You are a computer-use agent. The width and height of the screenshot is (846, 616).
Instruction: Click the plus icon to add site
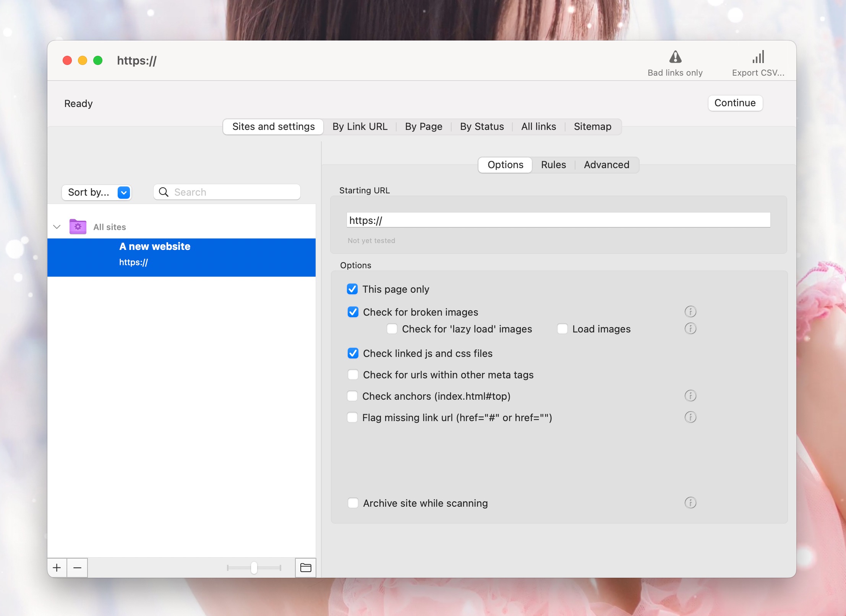tap(57, 568)
